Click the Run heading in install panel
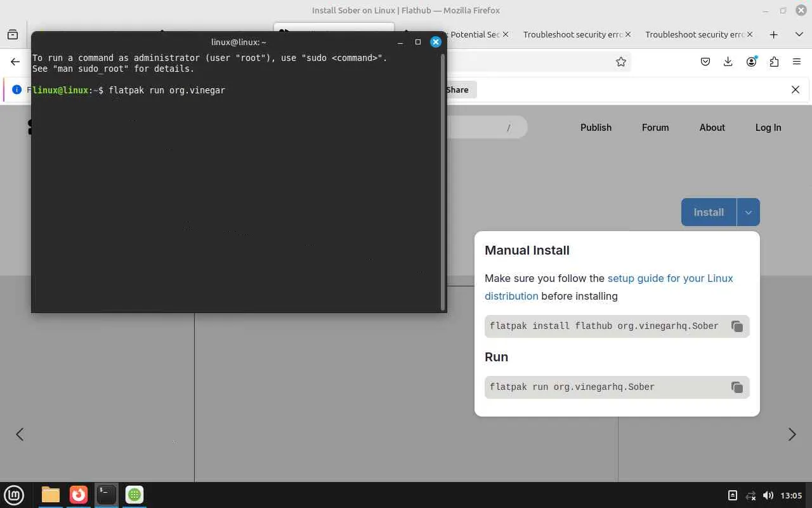This screenshot has height=508, width=812. tap(496, 357)
